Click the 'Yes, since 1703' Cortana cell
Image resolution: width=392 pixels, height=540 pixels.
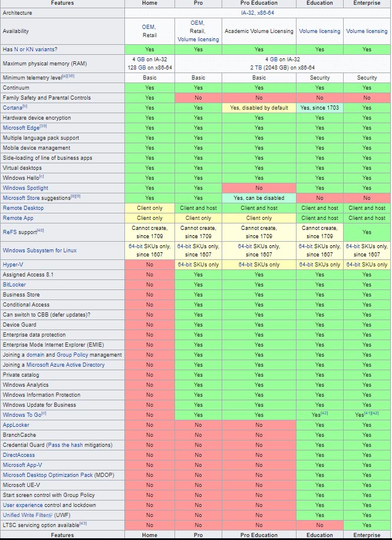[x=319, y=108]
